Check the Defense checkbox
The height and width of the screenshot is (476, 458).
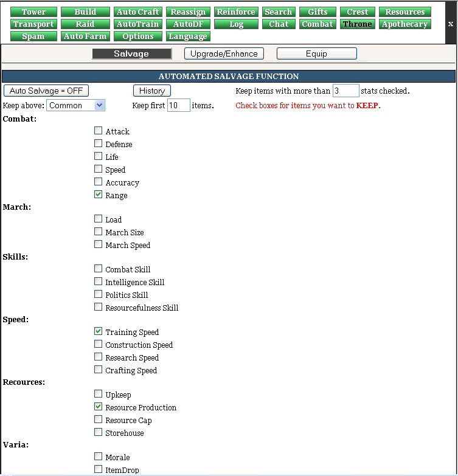click(x=98, y=143)
